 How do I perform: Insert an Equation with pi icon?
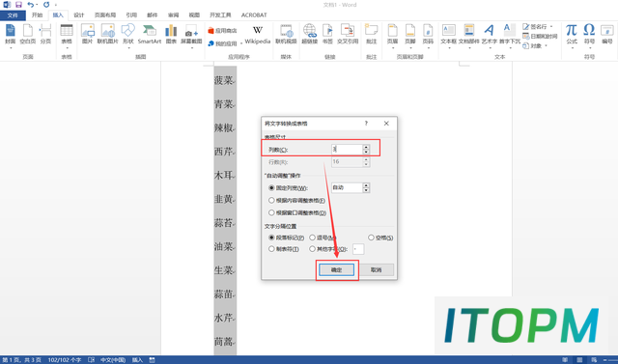click(x=572, y=34)
